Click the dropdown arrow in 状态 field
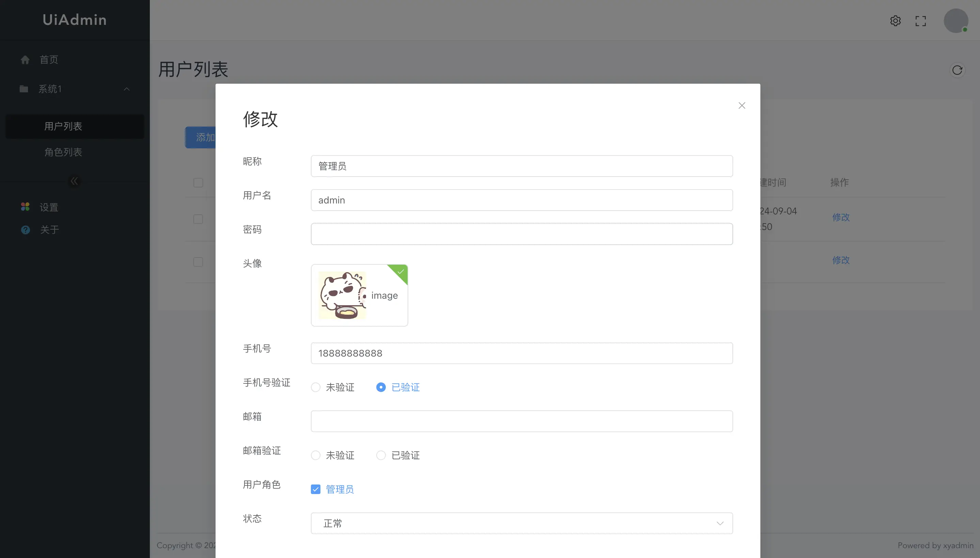 pyautogui.click(x=720, y=523)
